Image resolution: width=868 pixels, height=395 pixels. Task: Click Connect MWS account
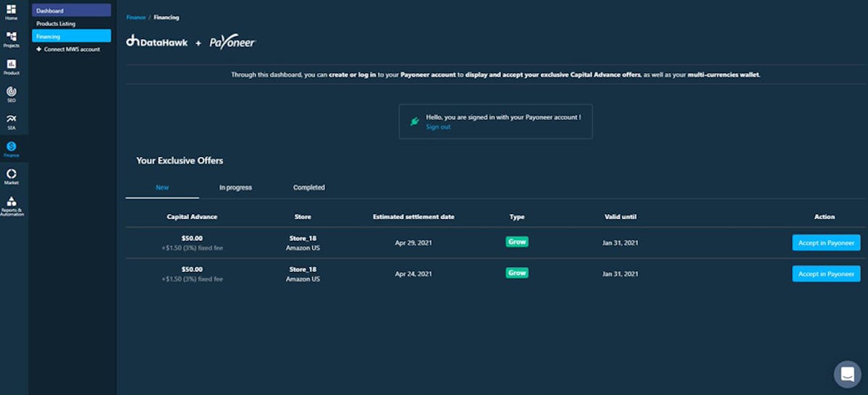coord(72,49)
